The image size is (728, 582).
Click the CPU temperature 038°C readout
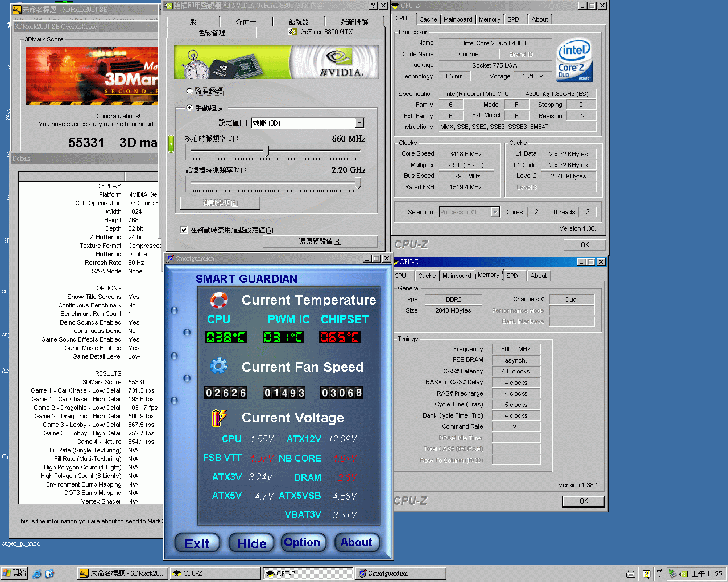click(x=226, y=338)
